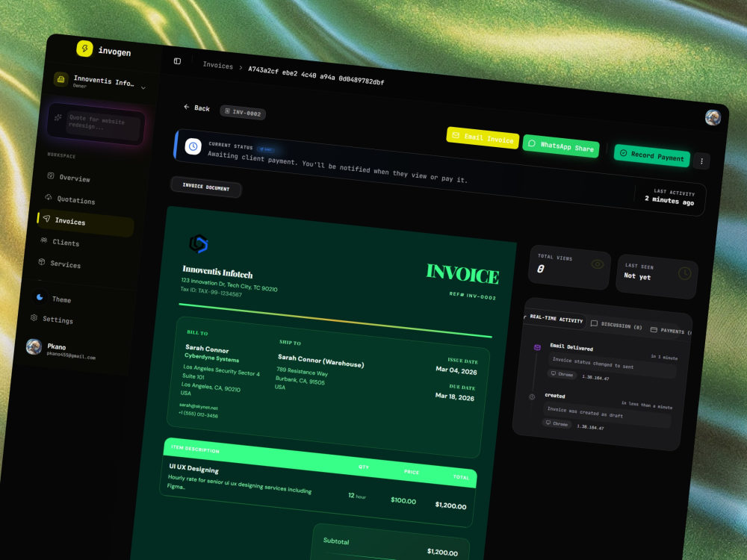Click the Services box icon
Viewport: 747px width, 560px height.
pos(41,261)
